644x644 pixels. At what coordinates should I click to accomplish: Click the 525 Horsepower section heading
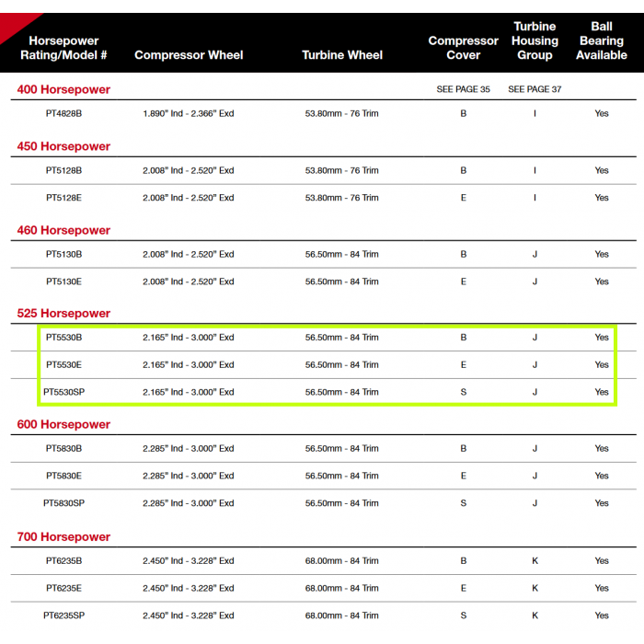(63, 314)
